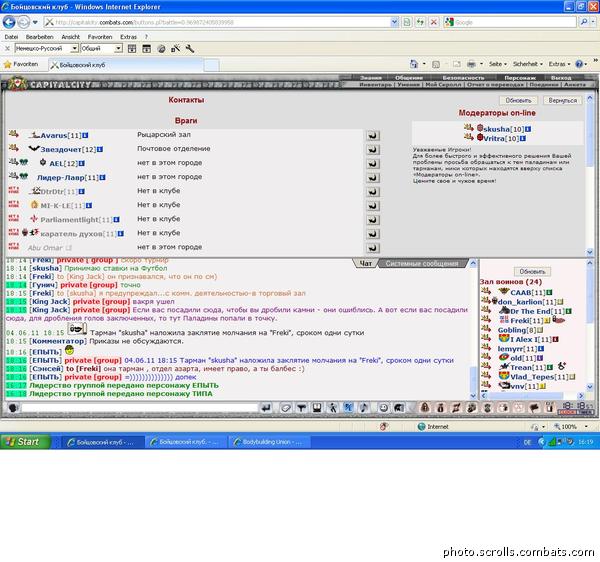The height and width of the screenshot is (562, 600).
Task: Click the Favoriten star button
Action: pyautogui.click(x=21, y=64)
